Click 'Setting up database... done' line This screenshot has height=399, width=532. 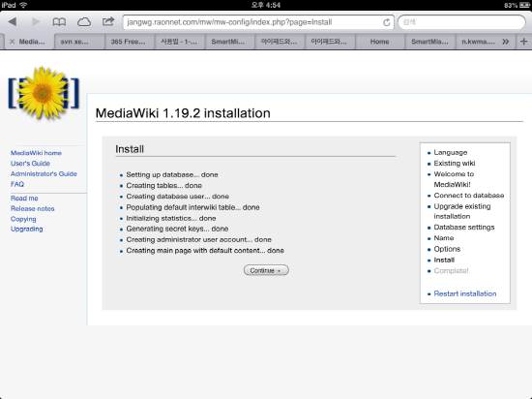[172, 175]
